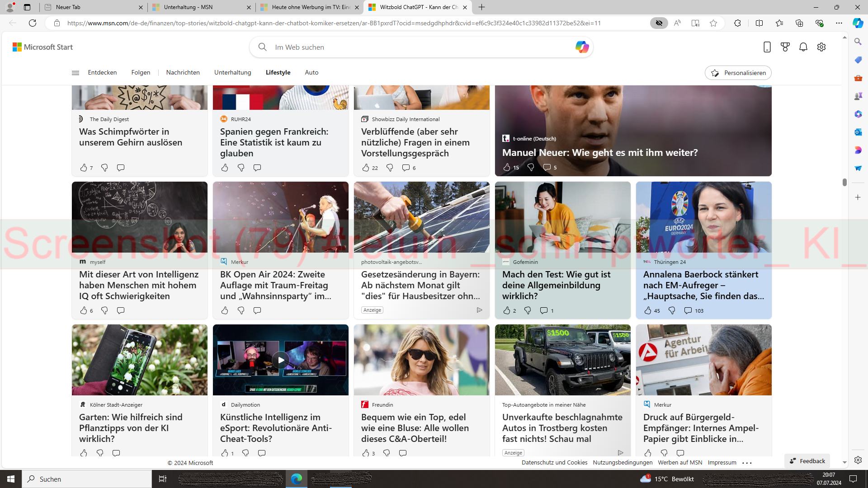The image size is (868, 488).
Task: Click the notifications bell icon
Action: pyautogui.click(x=803, y=47)
